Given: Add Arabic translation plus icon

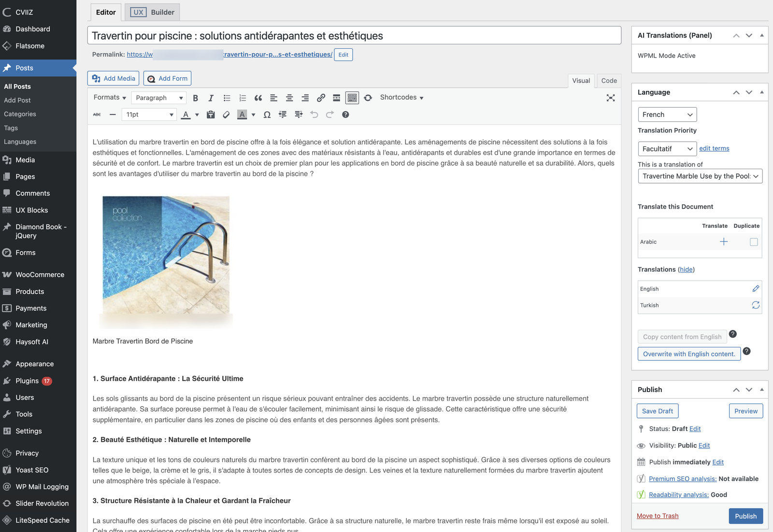Looking at the screenshot, I should point(724,242).
